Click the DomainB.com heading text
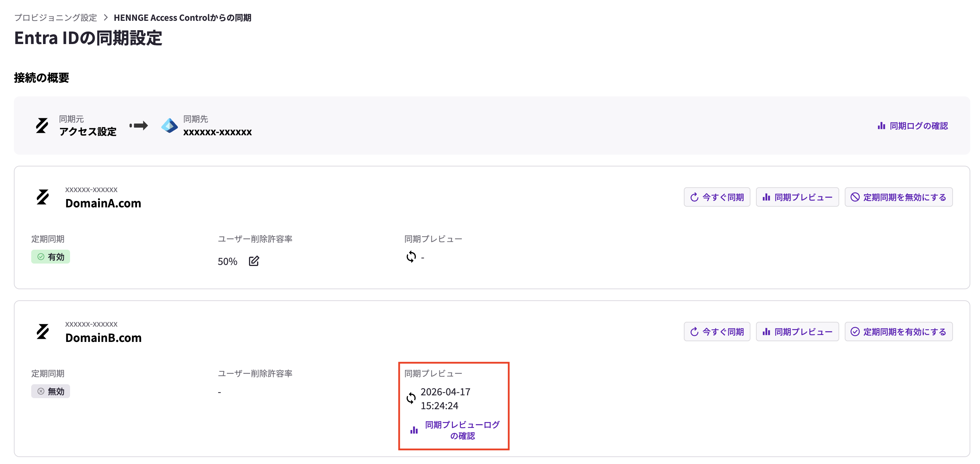 (x=103, y=338)
